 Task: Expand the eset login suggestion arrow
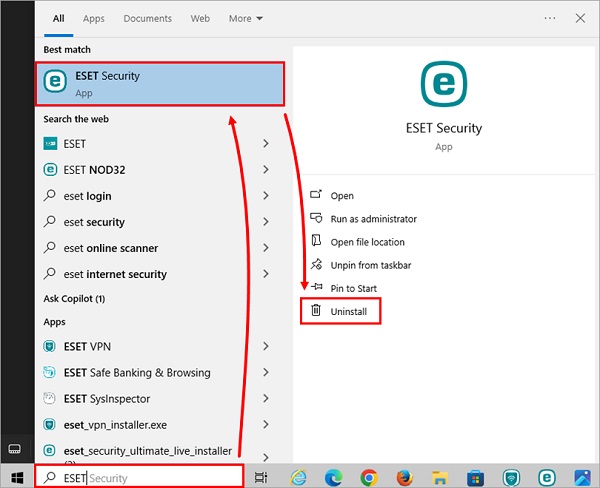[x=266, y=196]
